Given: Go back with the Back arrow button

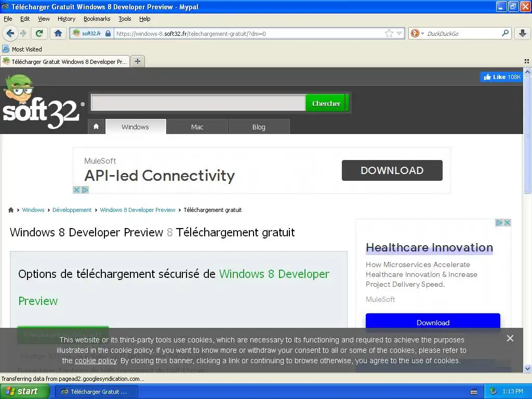Looking at the screenshot, I should click(9, 33).
